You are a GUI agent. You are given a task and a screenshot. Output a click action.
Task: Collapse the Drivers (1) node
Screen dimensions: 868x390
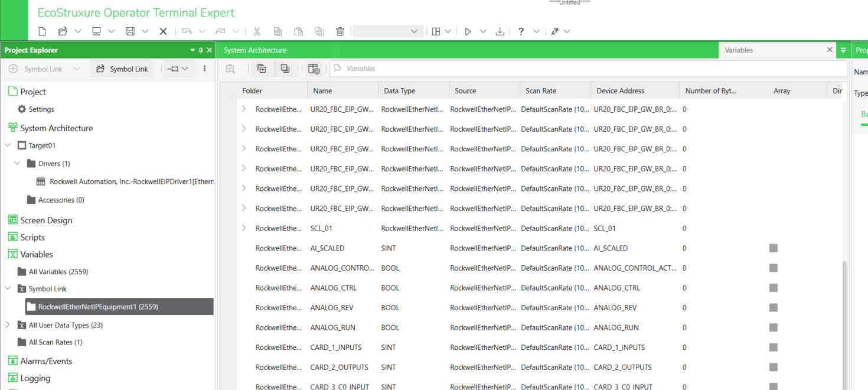point(17,163)
